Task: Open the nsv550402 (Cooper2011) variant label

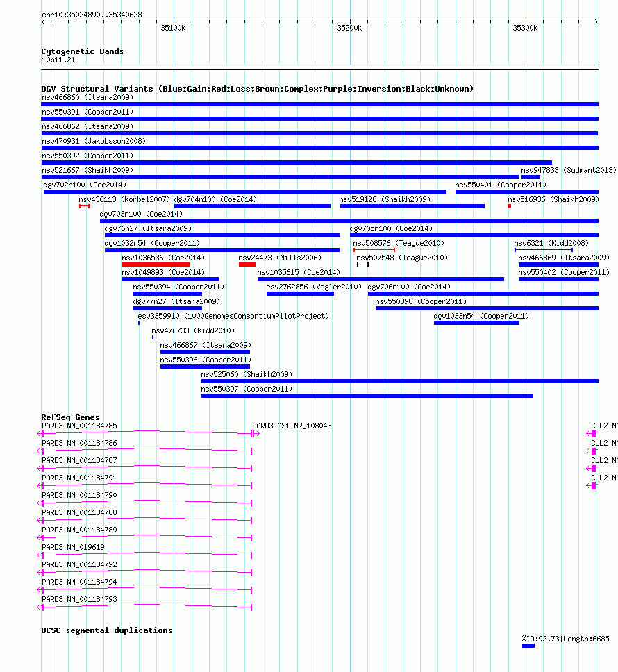Action: (564, 272)
